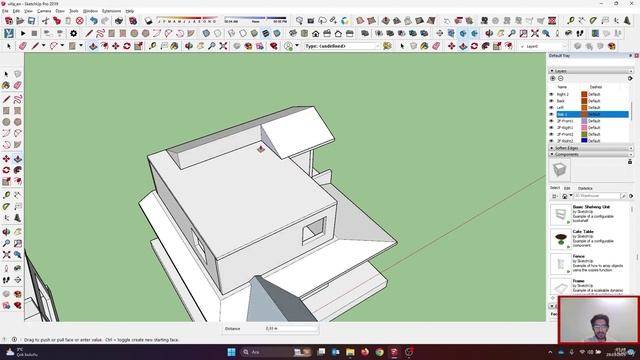This screenshot has width=640, height=360.
Task: Toggle visibility eye of 2F-Front1 layer
Action: click(x=551, y=121)
